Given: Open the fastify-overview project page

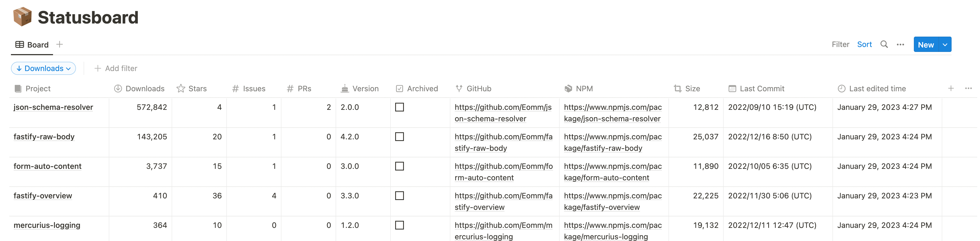Looking at the screenshot, I should [43, 196].
